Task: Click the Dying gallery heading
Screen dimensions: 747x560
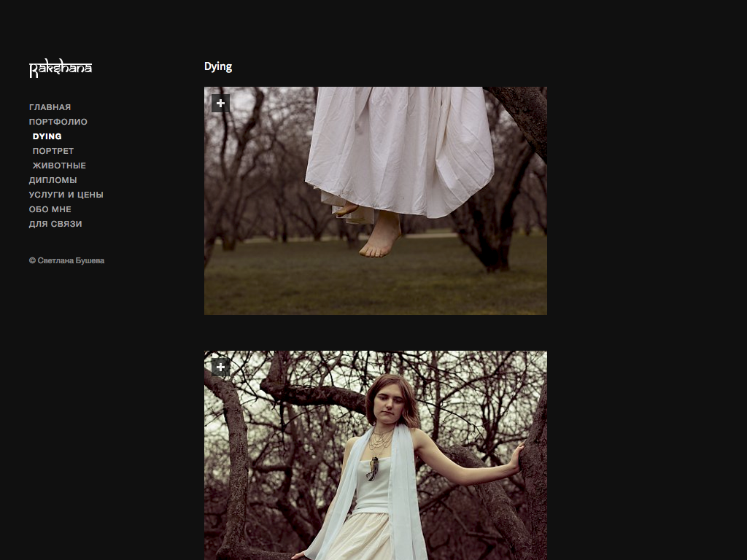Action: [218, 67]
